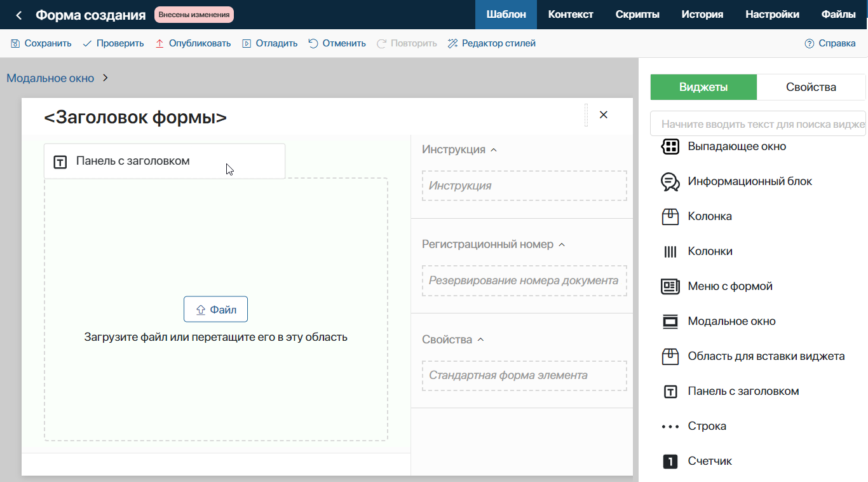Collapse the Регистрационный номер section chevron

tap(562, 245)
